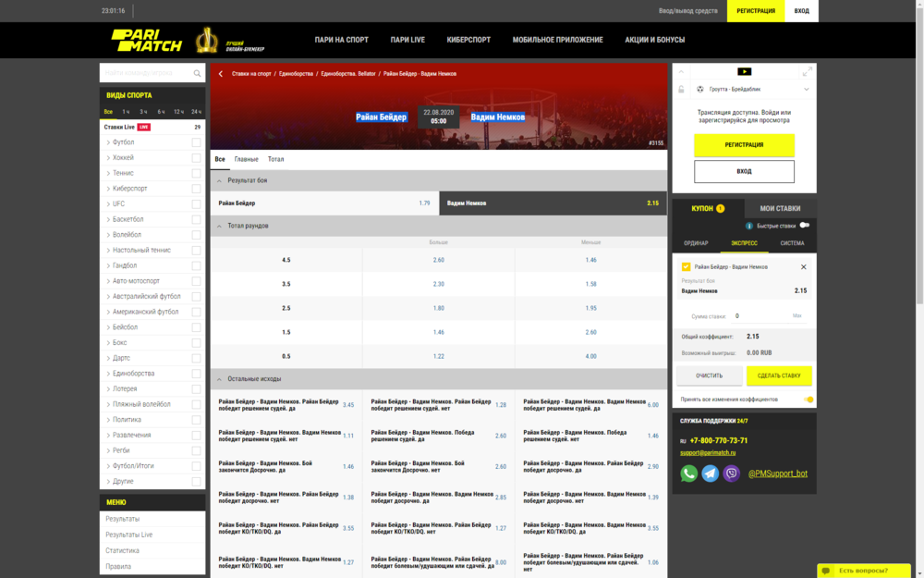This screenshot has width=924, height=578.
Task: Open Результаты Live in the menu
Action: pos(129,535)
